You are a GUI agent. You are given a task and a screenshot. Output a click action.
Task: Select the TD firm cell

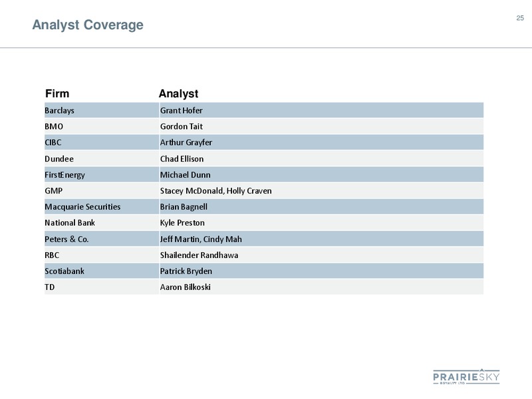point(102,287)
